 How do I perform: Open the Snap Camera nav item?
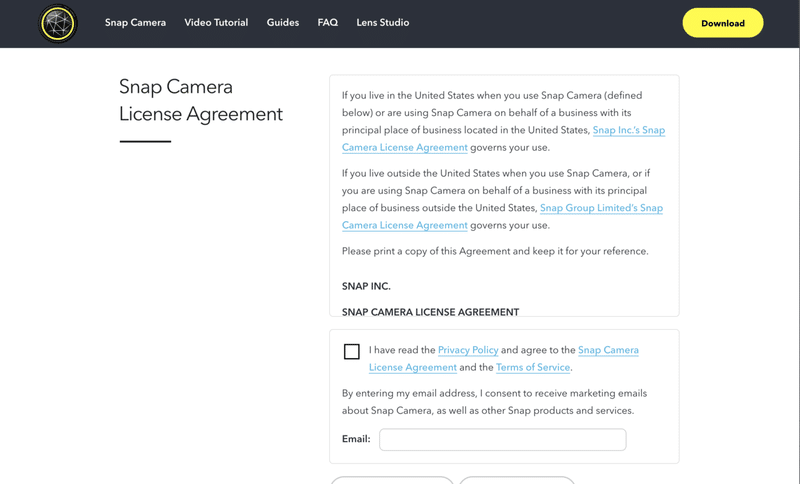tap(135, 22)
